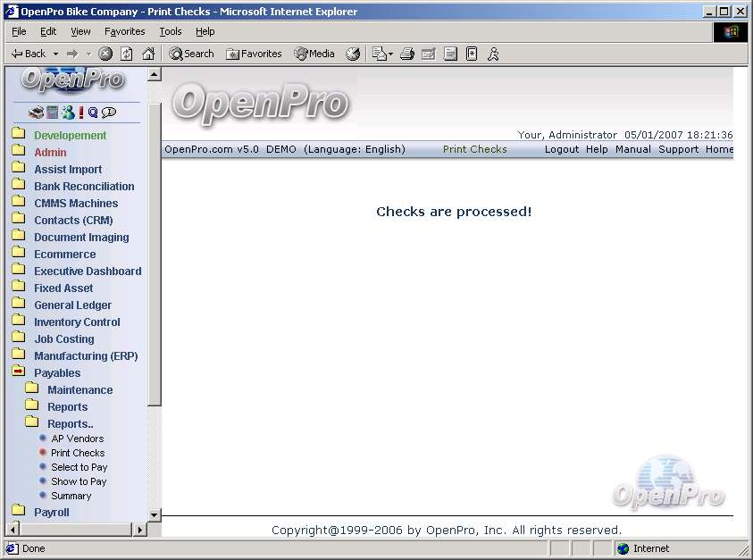Go to the browser Home page icon

tap(148, 54)
